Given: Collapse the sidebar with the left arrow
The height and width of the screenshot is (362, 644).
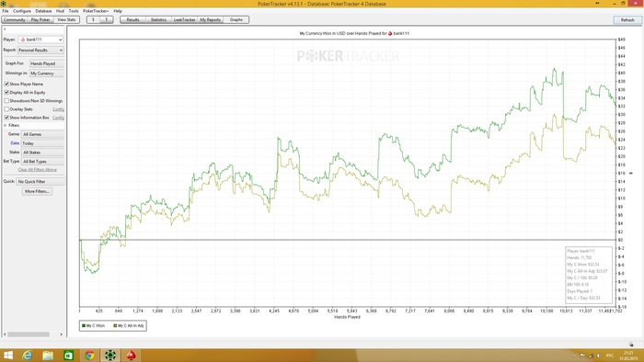Looking at the screenshot, I should point(5,29).
